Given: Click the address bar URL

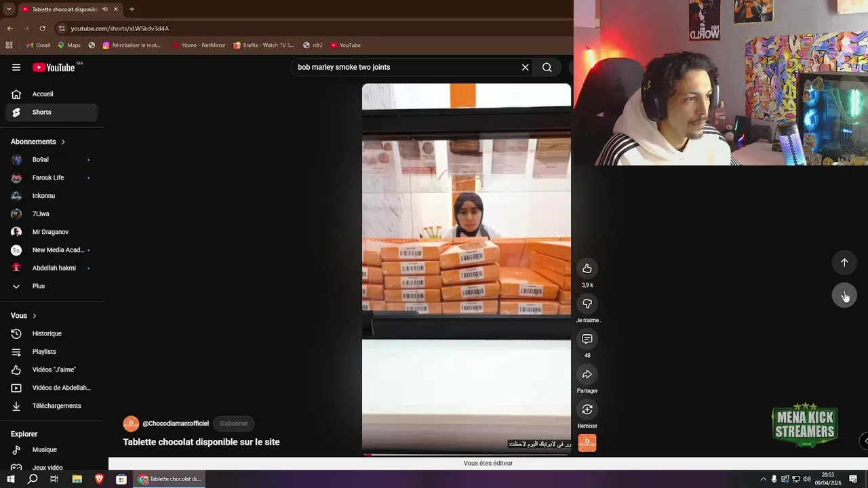Looking at the screenshot, I should click(x=120, y=28).
